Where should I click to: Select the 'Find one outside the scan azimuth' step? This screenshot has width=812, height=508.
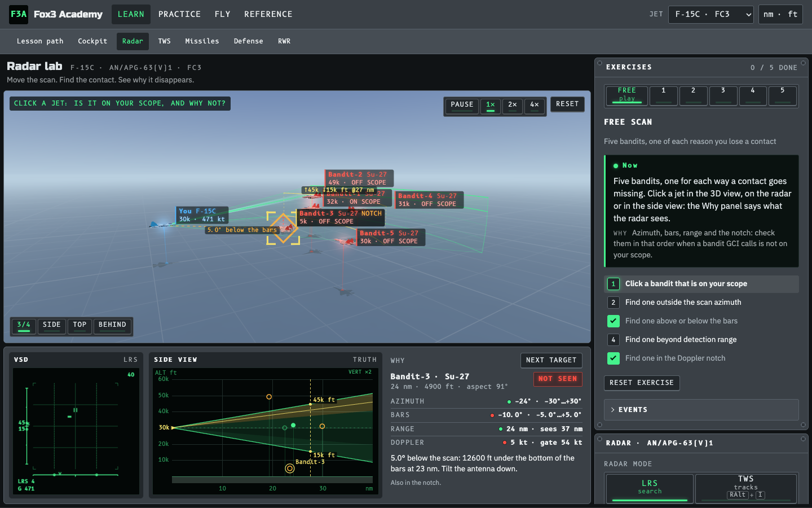(x=701, y=303)
